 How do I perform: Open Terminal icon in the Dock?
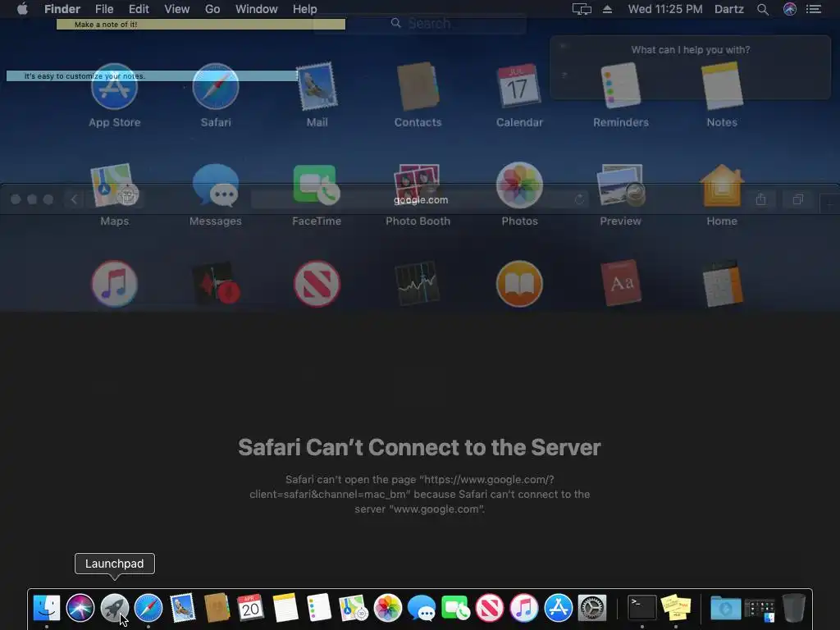click(x=641, y=608)
